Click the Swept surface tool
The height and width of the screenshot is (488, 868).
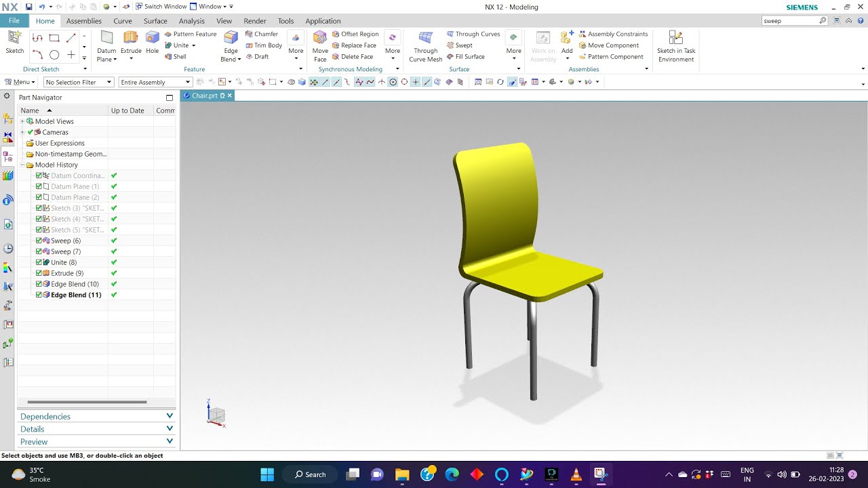pos(459,45)
